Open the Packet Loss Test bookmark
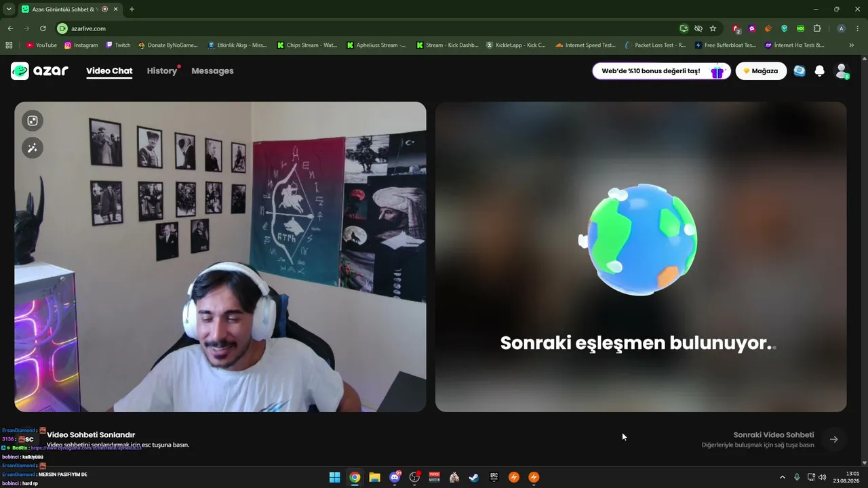Viewport: 868px width, 488px height. [655, 45]
